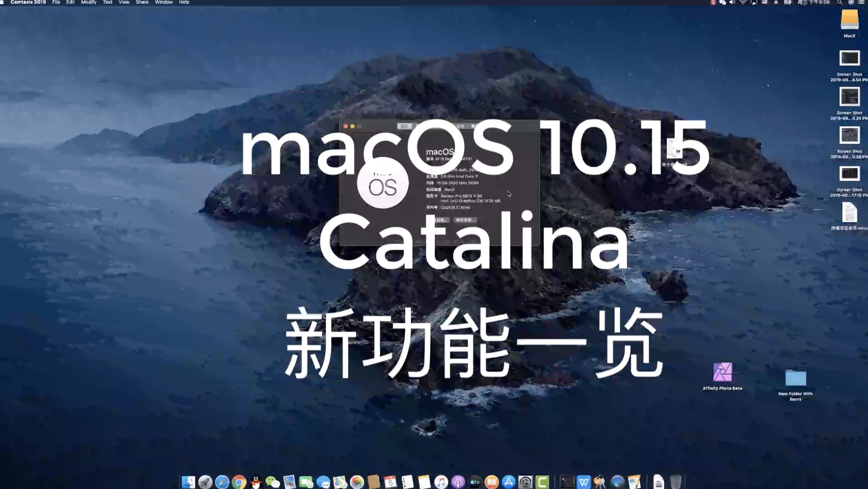The image size is (868, 489).
Task: Click WeChat status icon in menu bar
Action: [723, 2]
